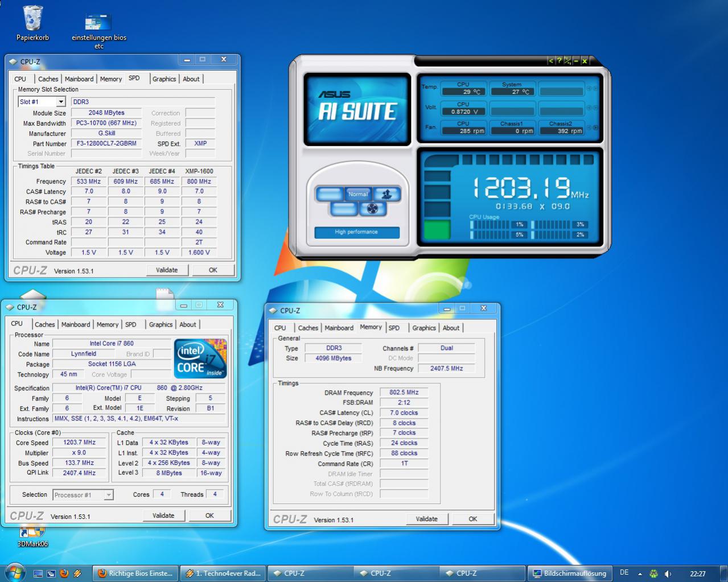Click OK in the Memory CPU-Z window
The width and height of the screenshot is (728, 582).
[x=472, y=519]
